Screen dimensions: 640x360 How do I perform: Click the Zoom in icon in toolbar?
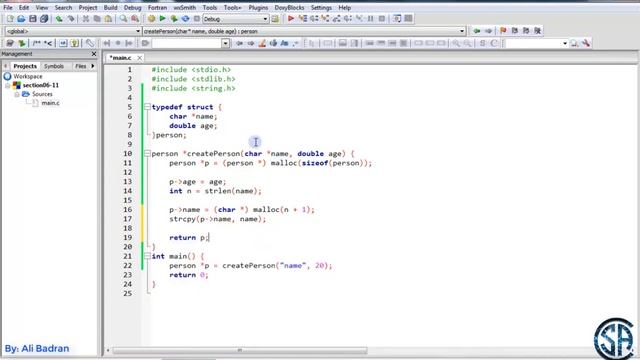(456, 43)
